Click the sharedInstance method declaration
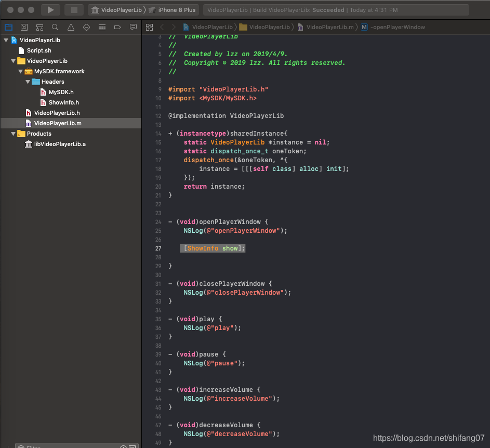 [x=228, y=134]
